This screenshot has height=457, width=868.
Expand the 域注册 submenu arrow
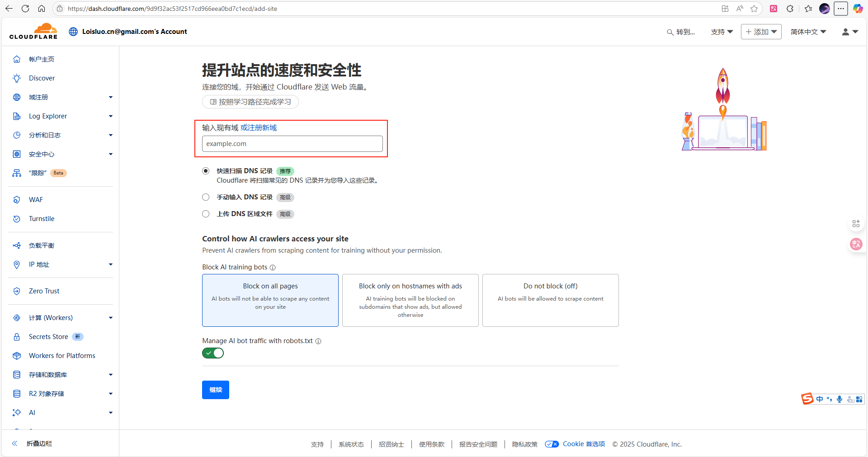[111, 97]
